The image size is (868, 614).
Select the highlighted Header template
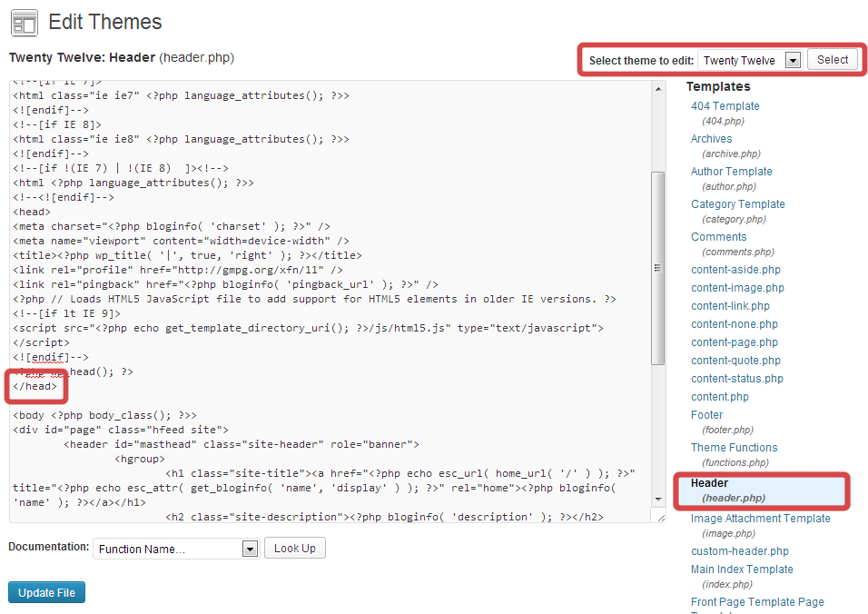pyautogui.click(x=761, y=490)
